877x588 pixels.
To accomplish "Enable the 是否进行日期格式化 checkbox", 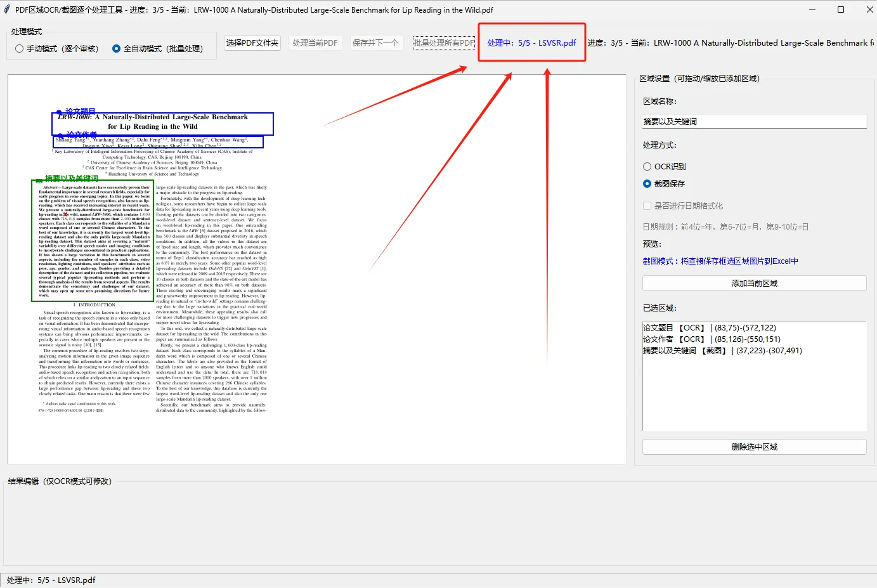I will pyautogui.click(x=647, y=205).
